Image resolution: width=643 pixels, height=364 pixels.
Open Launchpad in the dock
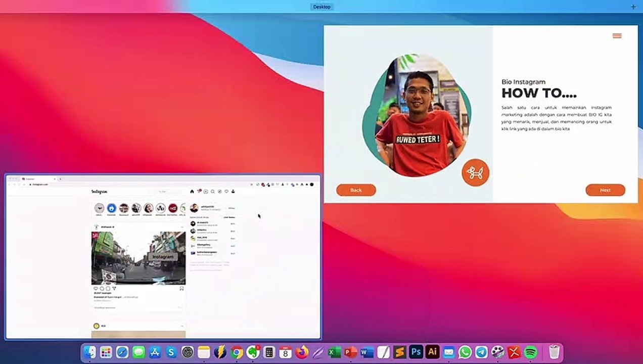(x=106, y=352)
